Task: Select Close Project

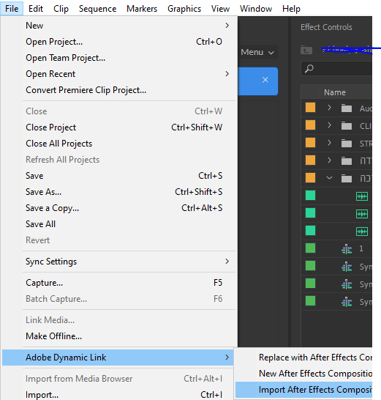Action: (x=119, y=127)
